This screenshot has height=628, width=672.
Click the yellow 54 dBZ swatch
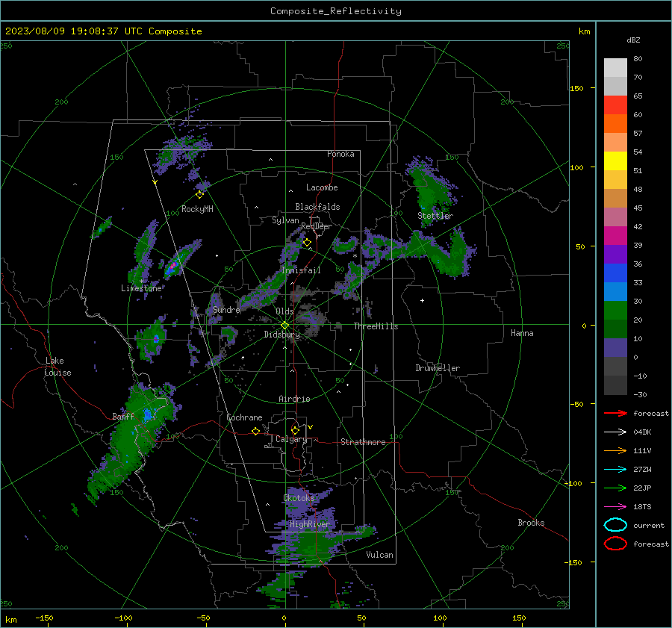(x=615, y=161)
